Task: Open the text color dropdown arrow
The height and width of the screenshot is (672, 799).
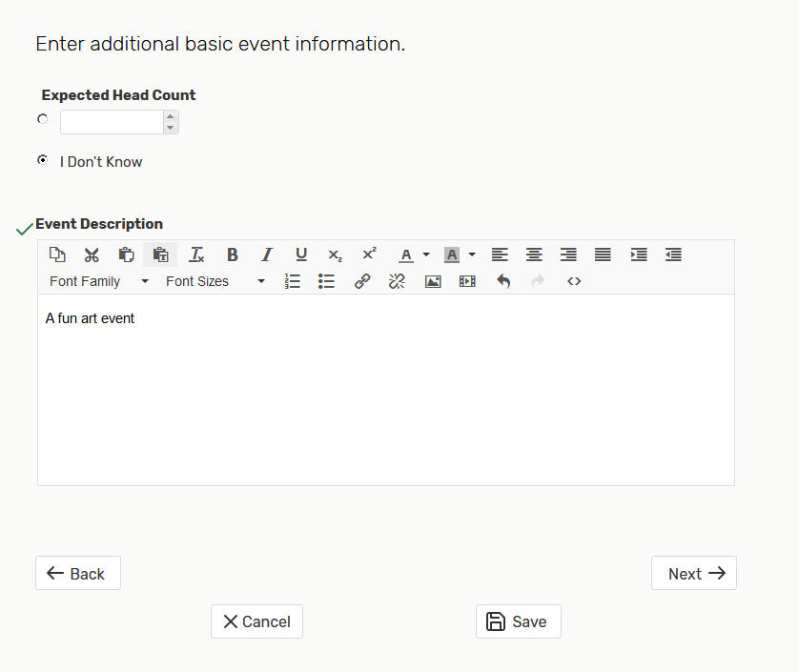Action: [426, 255]
